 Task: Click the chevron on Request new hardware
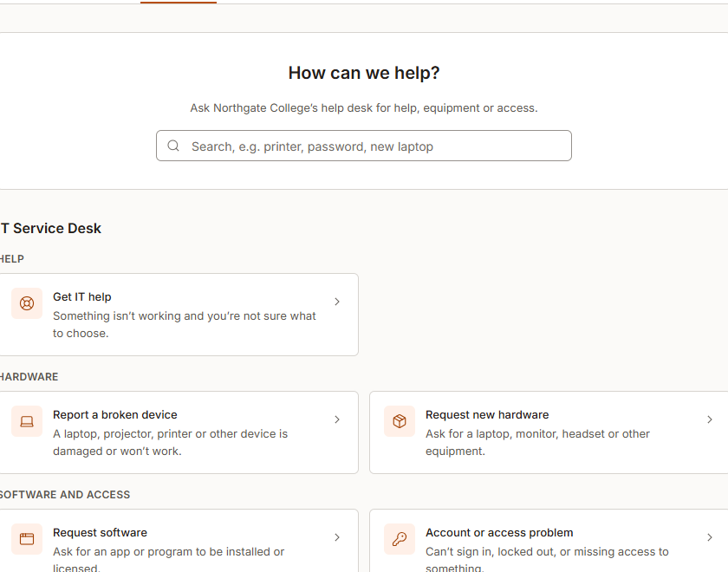[710, 419]
